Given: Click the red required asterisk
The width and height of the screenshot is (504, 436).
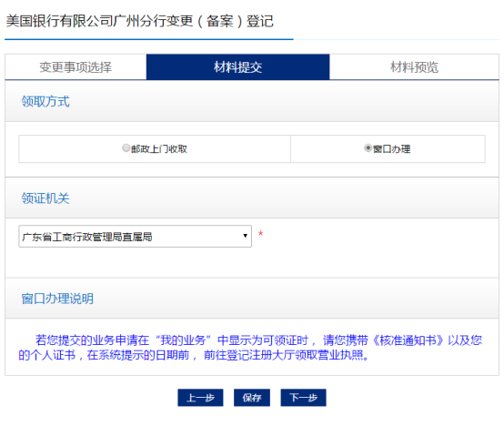Looking at the screenshot, I should (261, 234).
